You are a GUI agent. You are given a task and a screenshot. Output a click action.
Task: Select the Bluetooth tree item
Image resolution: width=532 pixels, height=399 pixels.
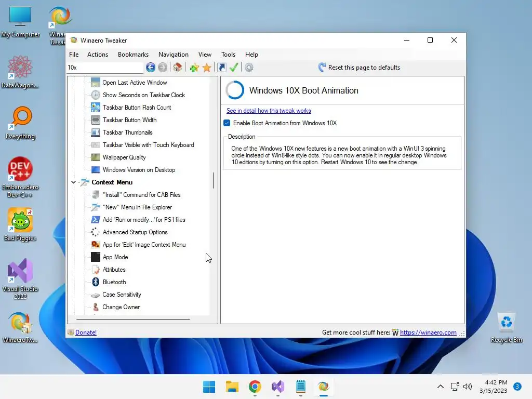(114, 282)
